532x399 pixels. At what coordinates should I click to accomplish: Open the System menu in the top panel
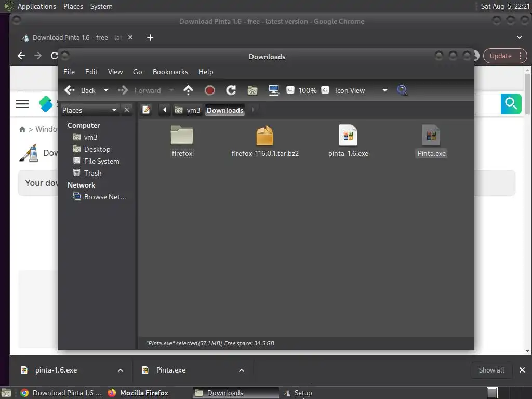101,6
